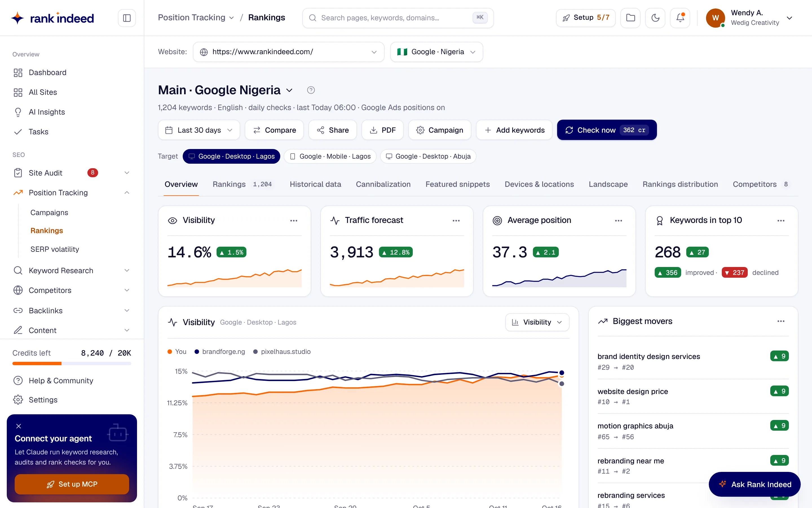Switch to the Historical data tab
Image resolution: width=812 pixels, height=508 pixels.
pyautogui.click(x=315, y=184)
